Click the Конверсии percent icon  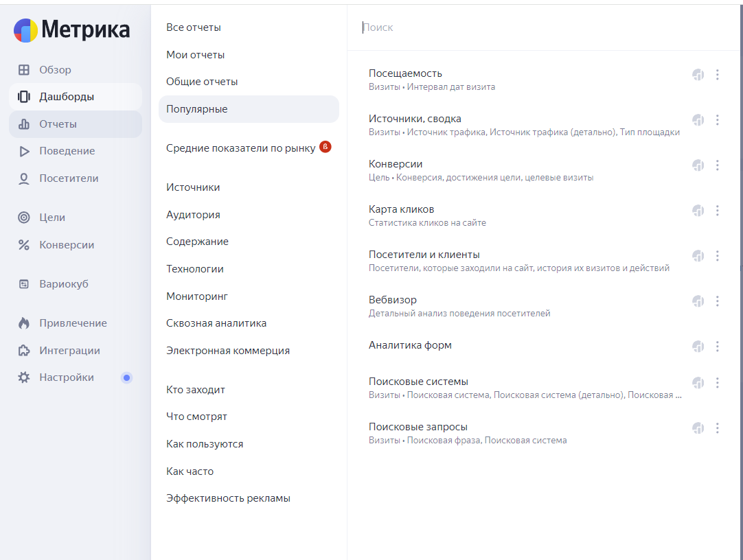(24, 245)
